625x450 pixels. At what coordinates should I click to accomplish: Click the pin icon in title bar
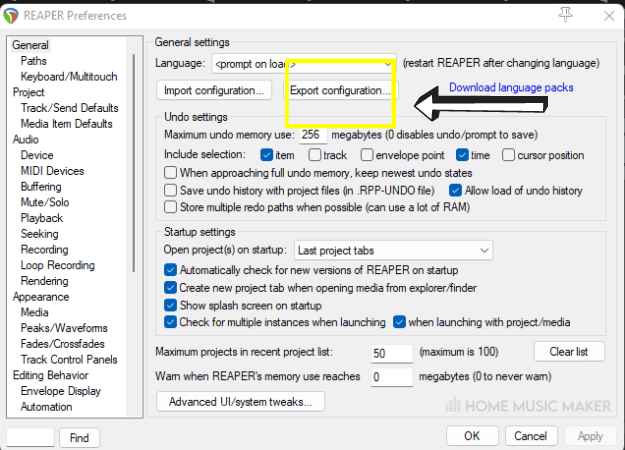coord(565,15)
